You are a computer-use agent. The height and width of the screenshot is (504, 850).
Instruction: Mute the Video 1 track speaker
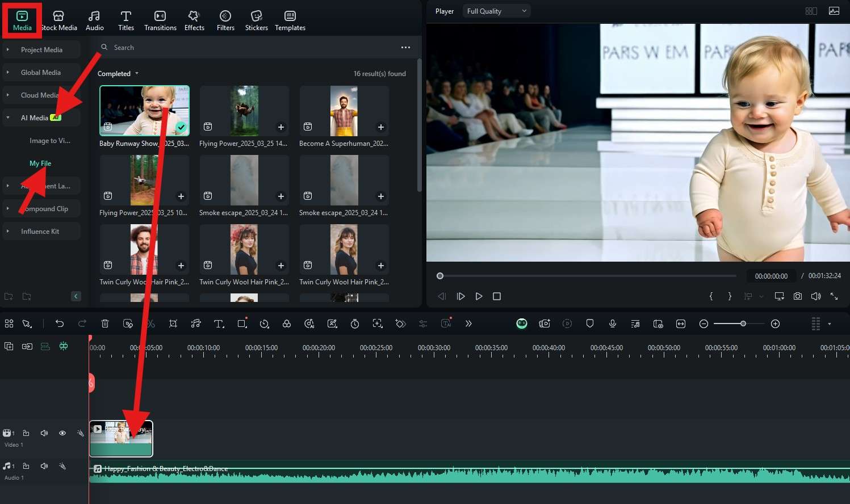point(44,433)
